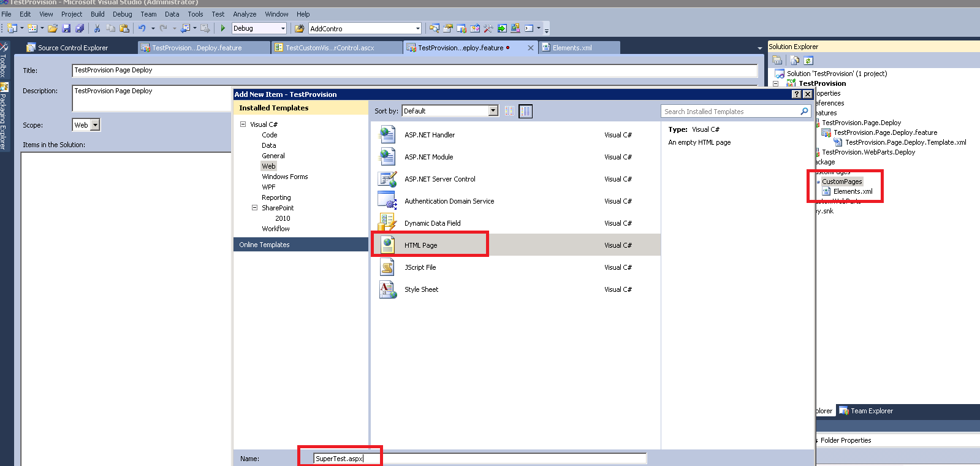Click the Solution Explorer toolbar icon
This screenshot has width=980, height=466.
[x=434, y=28]
